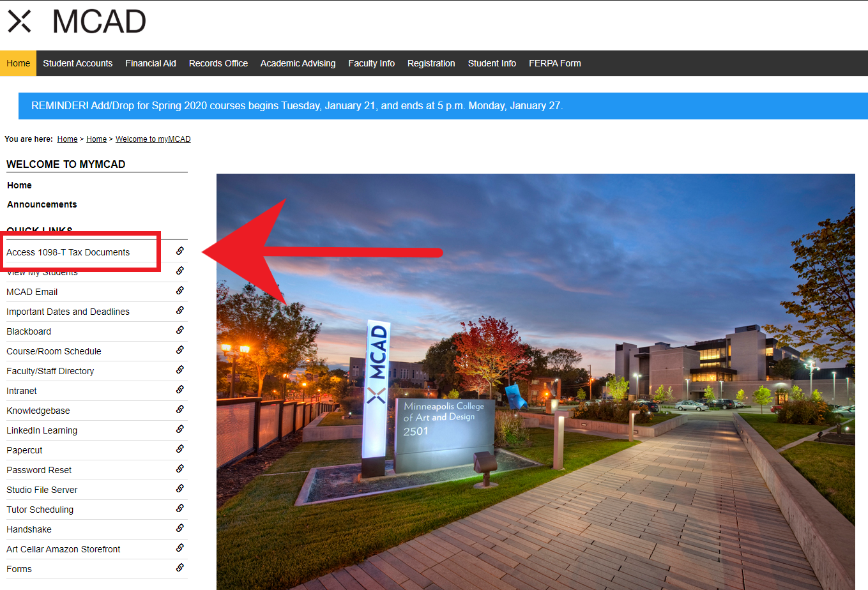Click the link icon next to LinkedIn Learning
The width and height of the screenshot is (868, 590).
(180, 429)
